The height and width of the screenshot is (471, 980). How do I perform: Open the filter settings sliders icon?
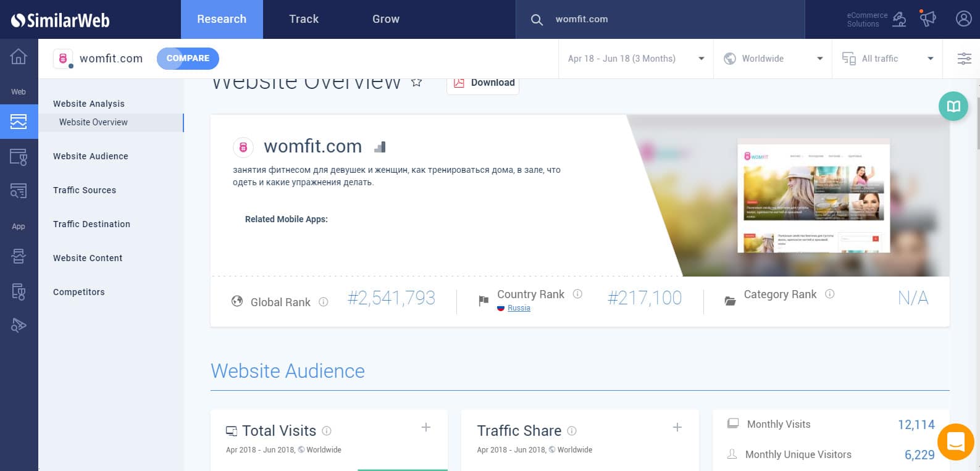964,59
